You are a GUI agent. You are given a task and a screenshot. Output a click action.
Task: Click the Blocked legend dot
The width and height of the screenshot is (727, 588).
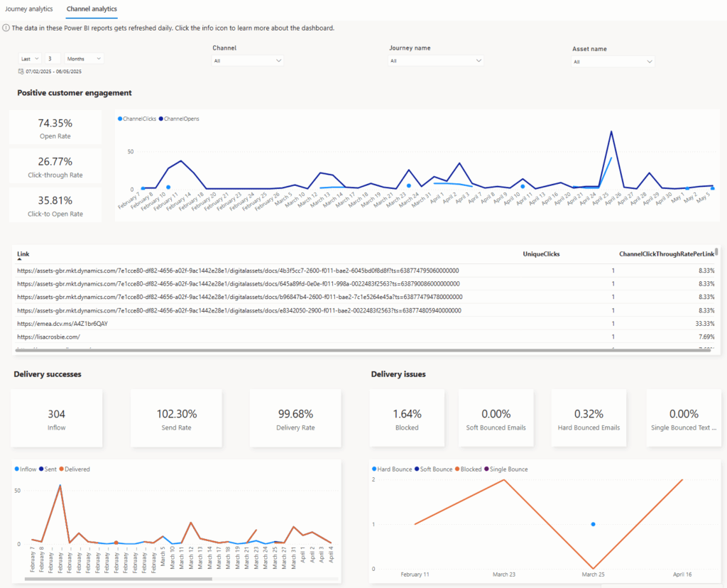[459, 469]
